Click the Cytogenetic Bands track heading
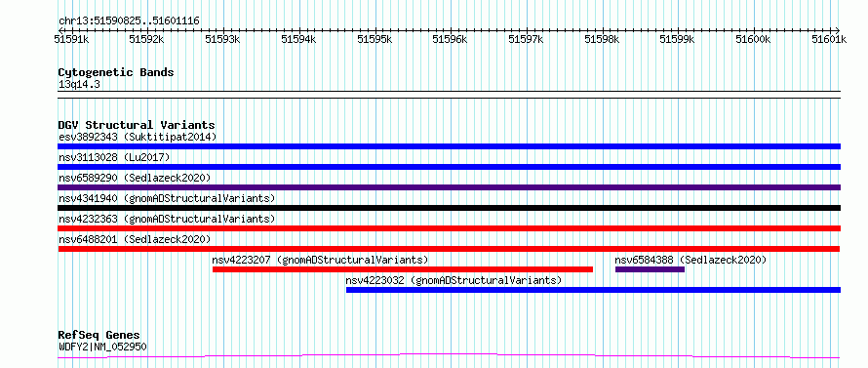 click(x=116, y=72)
